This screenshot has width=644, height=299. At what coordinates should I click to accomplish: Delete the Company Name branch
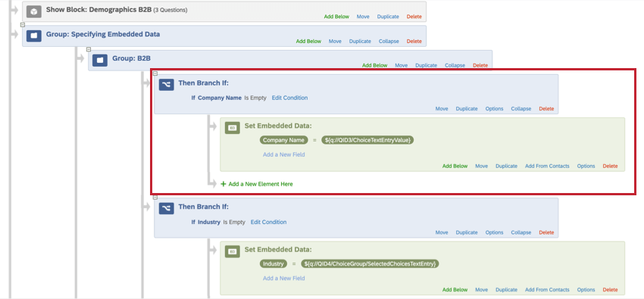[x=546, y=109]
